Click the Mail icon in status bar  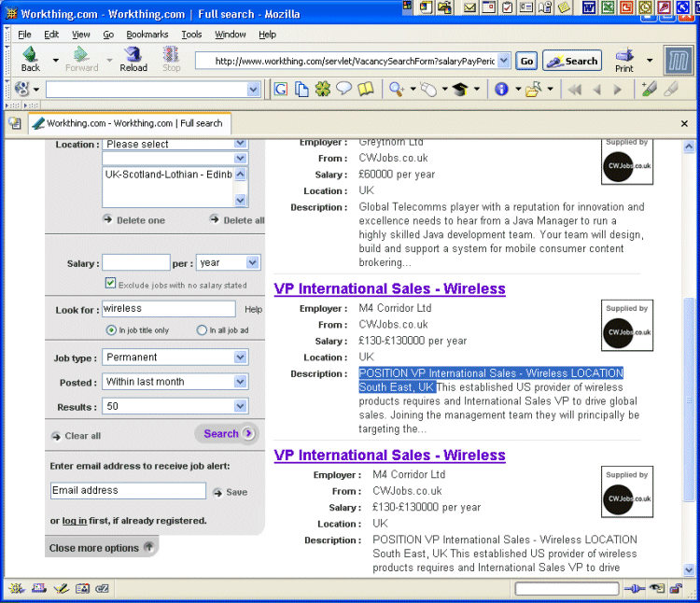(x=39, y=589)
